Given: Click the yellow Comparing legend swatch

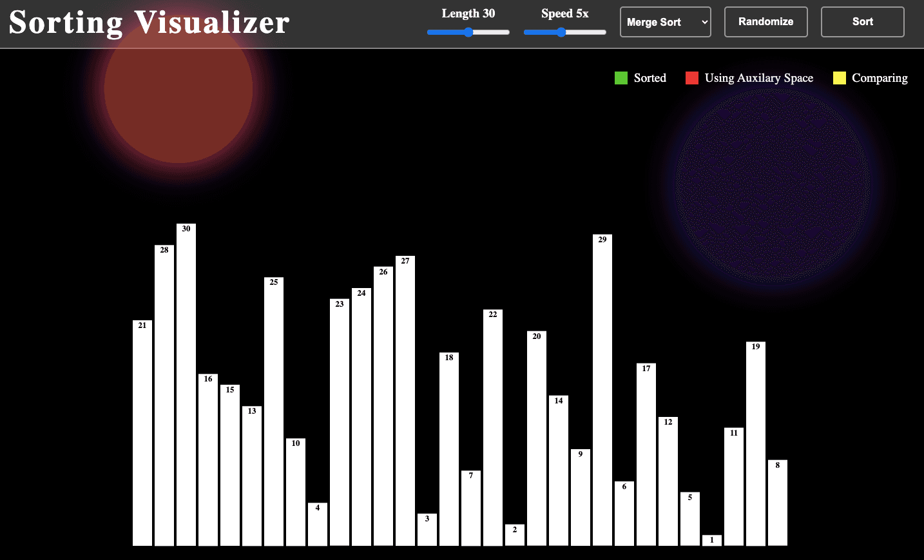Looking at the screenshot, I should pos(840,78).
